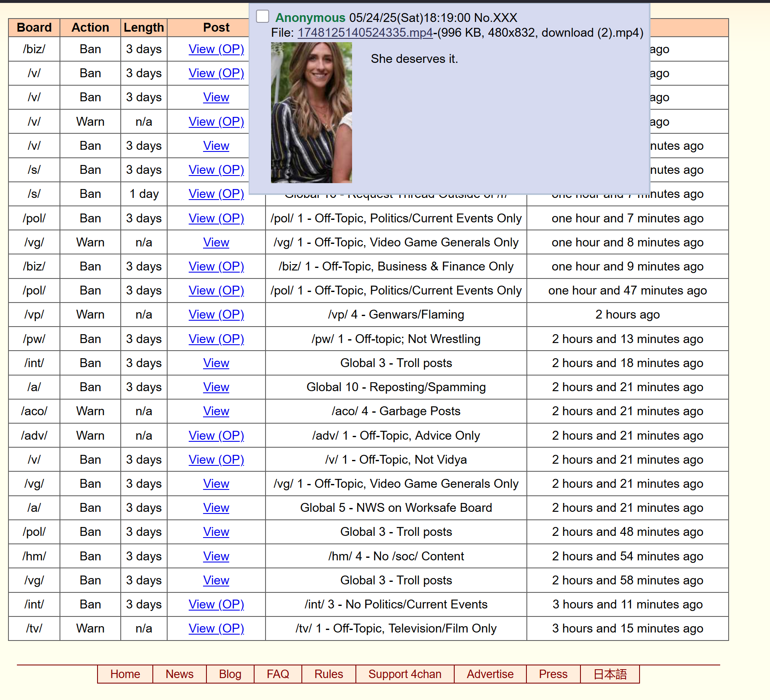Select text '/hm/ 4 - No /soc/ Content'

click(x=396, y=556)
